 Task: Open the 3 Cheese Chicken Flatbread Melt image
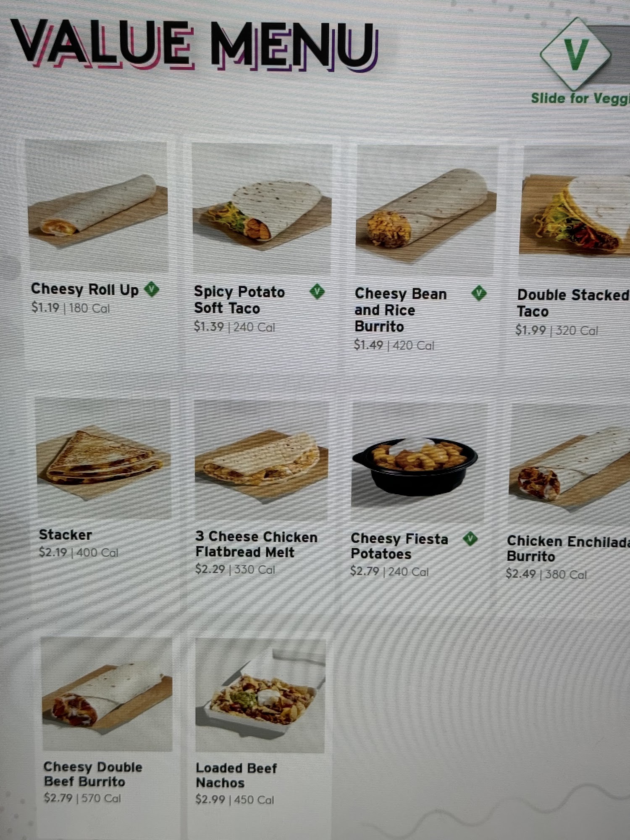[261, 461]
